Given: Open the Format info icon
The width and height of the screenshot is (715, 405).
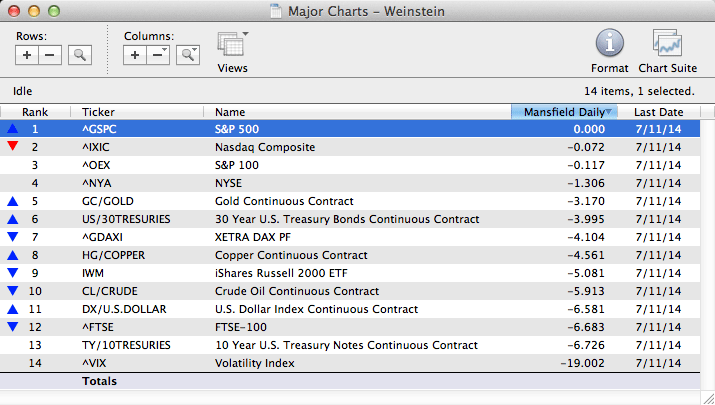Looking at the screenshot, I should (610, 45).
